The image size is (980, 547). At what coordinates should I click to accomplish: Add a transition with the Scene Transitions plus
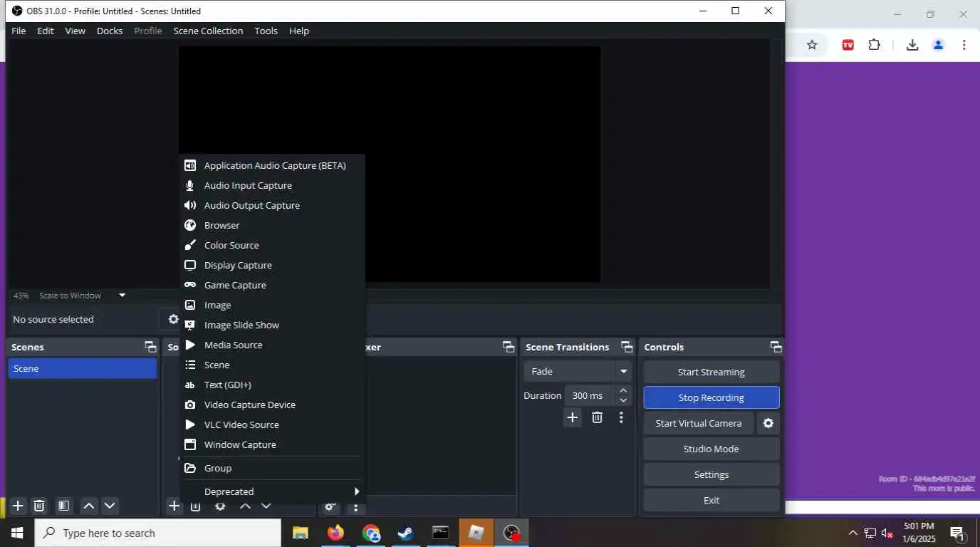pyautogui.click(x=573, y=417)
